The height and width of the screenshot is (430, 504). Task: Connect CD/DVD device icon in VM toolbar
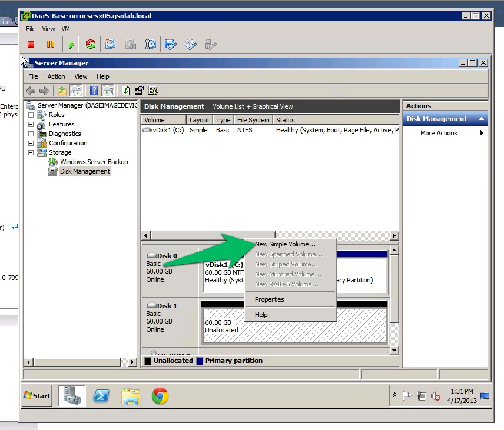click(x=191, y=44)
